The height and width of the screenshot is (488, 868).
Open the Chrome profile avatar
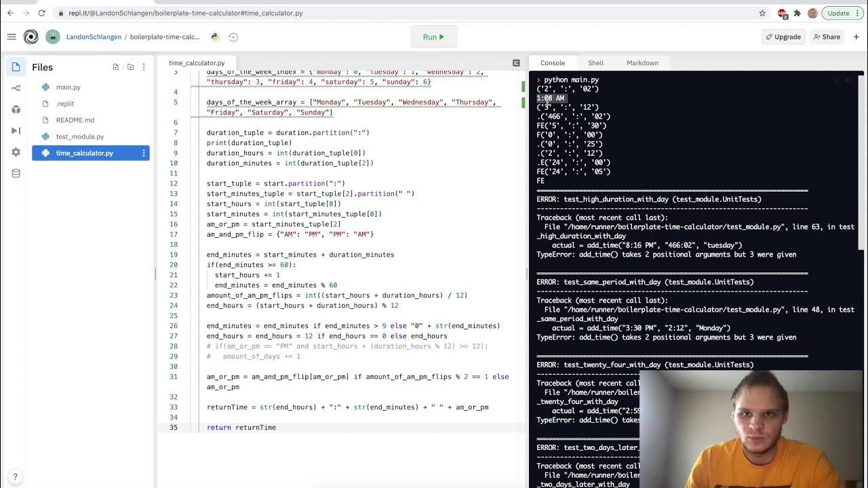click(812, 13)
